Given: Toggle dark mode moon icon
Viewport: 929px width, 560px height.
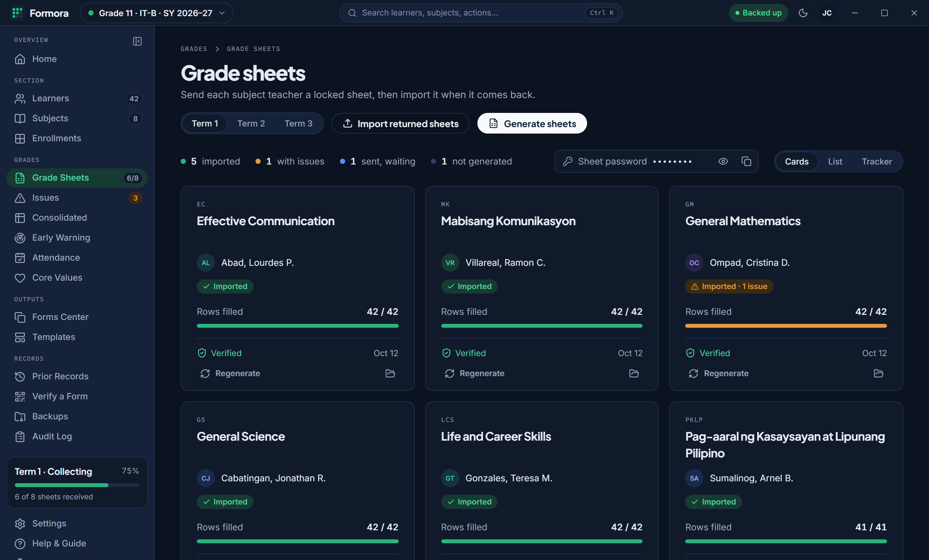Looking at the screenshot, I should pyautogui.click(x=803, y=13).
